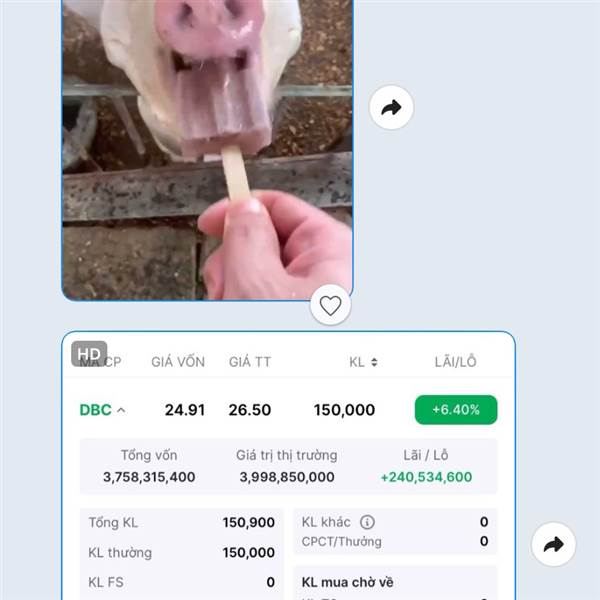Collapse the DBC stock row chevron

click(x=121, y=410)
